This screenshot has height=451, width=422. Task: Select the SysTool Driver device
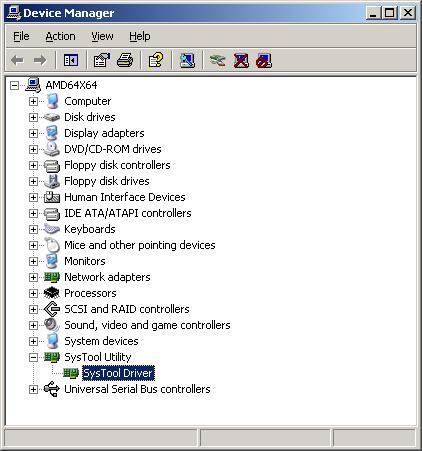coord(118,373)
